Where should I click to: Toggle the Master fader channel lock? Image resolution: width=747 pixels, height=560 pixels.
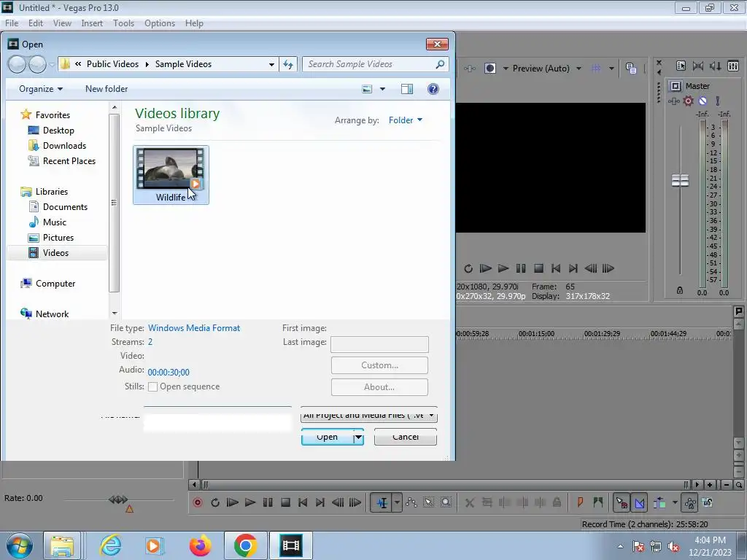680,290
